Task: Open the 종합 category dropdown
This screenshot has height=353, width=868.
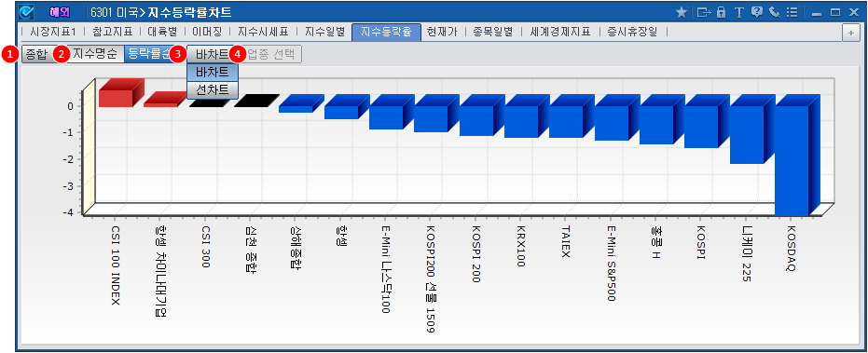Action: coord(37,54)
